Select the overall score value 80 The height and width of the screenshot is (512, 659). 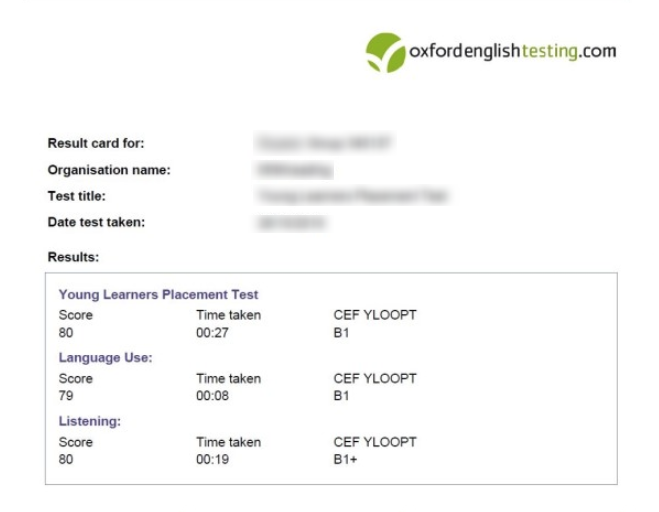coord(66,333)
